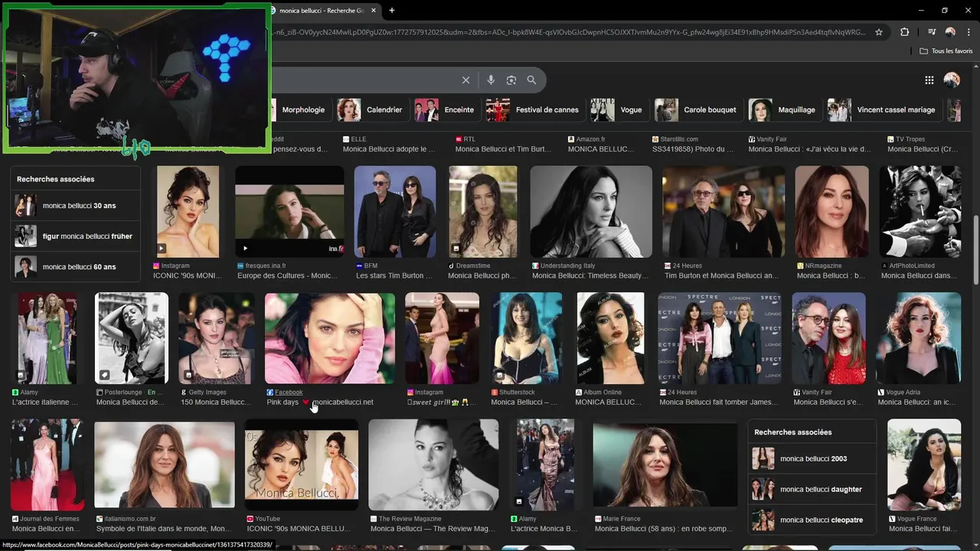Screen dimensions: 980x551
Task: Open the BFM Les stars Tim Burton thumbnail
Action: pyautogui.click(x=395, y=211)
